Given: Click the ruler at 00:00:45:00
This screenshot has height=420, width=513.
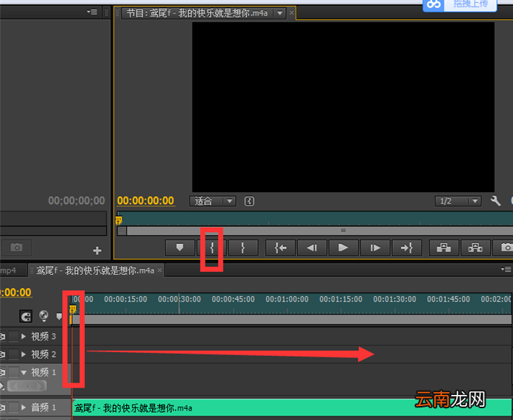Looking at the screenshot, I should (233, 299).
